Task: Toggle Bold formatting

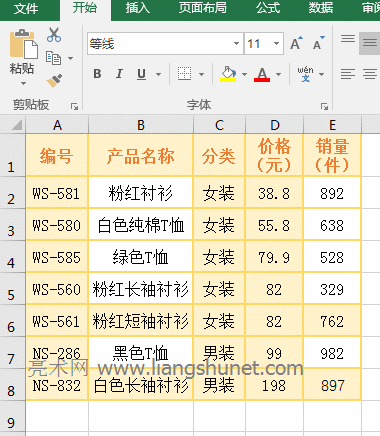Action: tap(97, 74)
